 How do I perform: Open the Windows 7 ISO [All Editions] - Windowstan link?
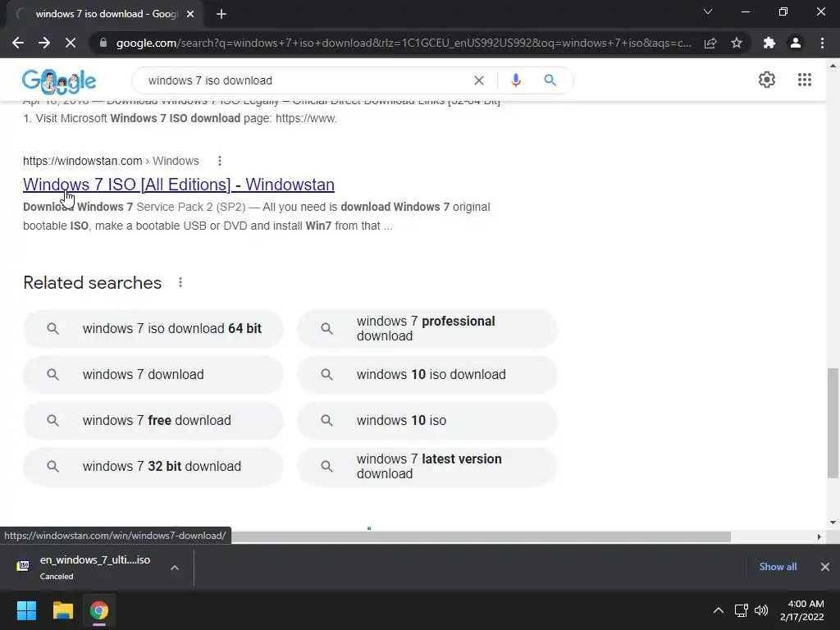(178, 185)
